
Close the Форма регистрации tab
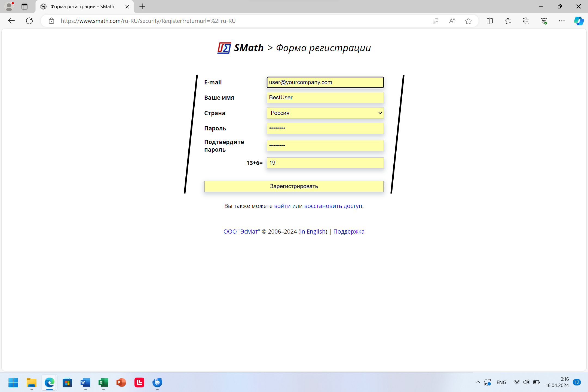127,7
